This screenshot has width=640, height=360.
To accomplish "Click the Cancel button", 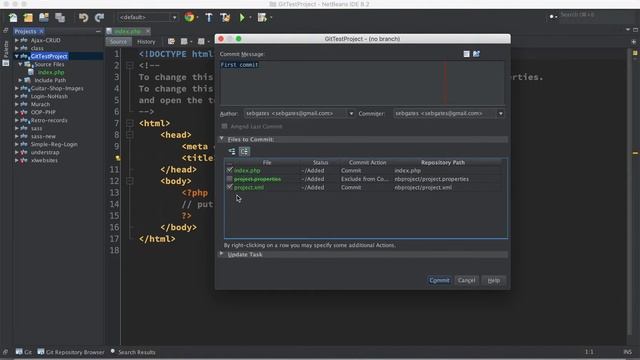I will [x=467, y=280].
